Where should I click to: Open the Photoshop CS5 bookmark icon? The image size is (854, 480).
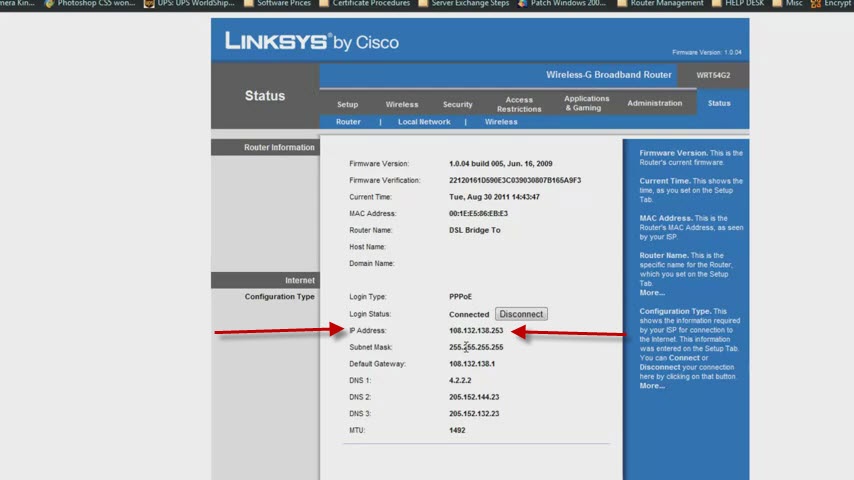50,3
